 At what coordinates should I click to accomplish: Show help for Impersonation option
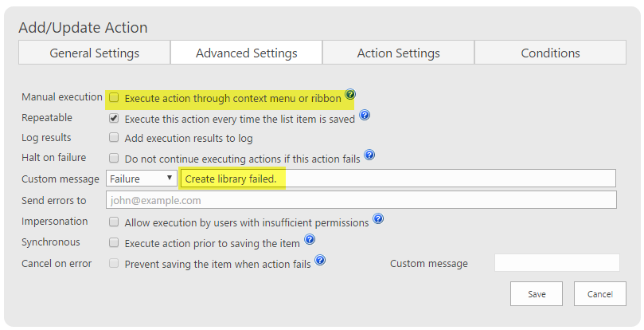click(x=378, y=218)
